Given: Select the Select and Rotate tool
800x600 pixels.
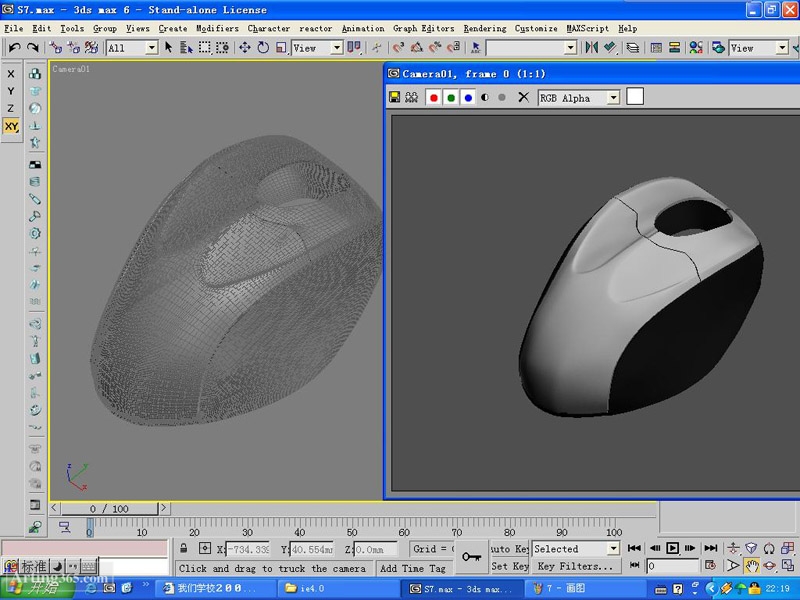Looking at the screenshot, I should [x=261, y=48].
